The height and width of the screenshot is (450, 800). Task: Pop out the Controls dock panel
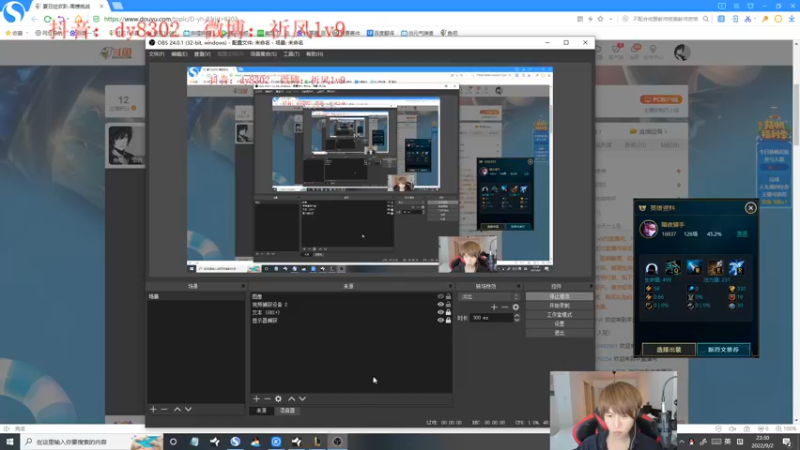point(591,286)
